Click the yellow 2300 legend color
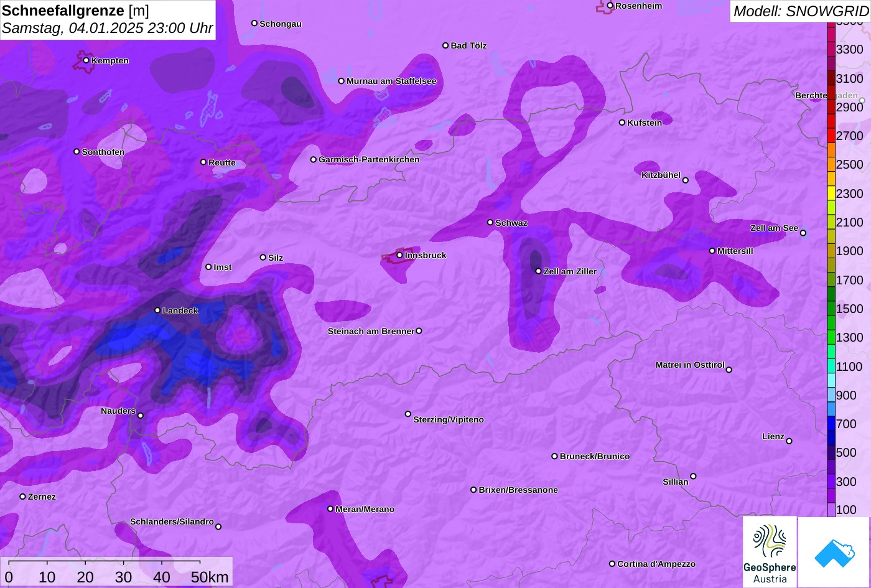 pyautogui.click(x=831, y=194)
